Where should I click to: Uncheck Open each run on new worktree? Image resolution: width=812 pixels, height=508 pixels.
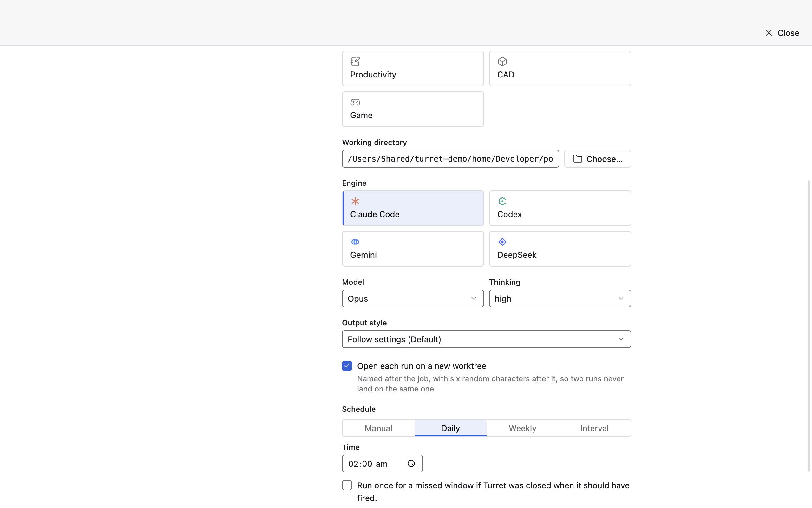347,365
